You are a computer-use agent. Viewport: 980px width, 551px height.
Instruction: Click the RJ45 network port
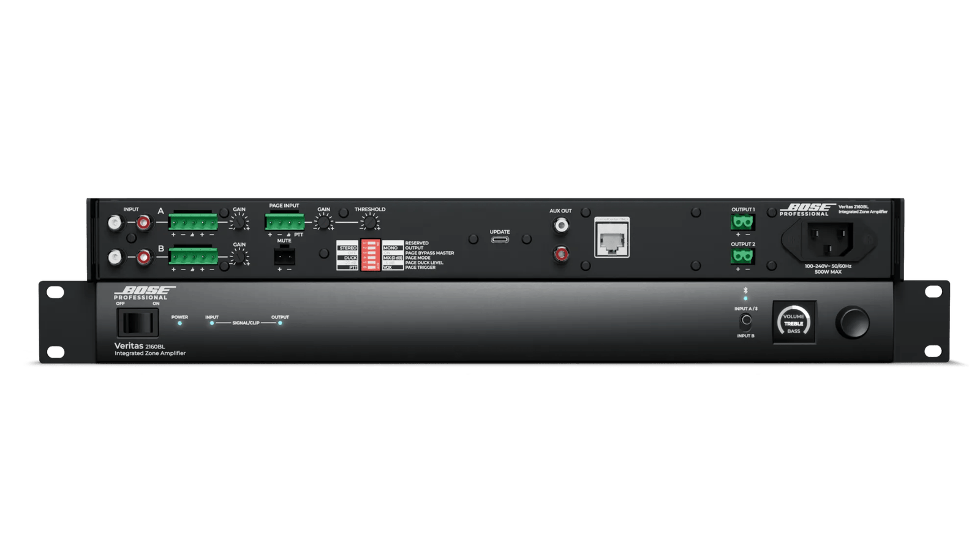pyautogui.click(x=612, y=238)
